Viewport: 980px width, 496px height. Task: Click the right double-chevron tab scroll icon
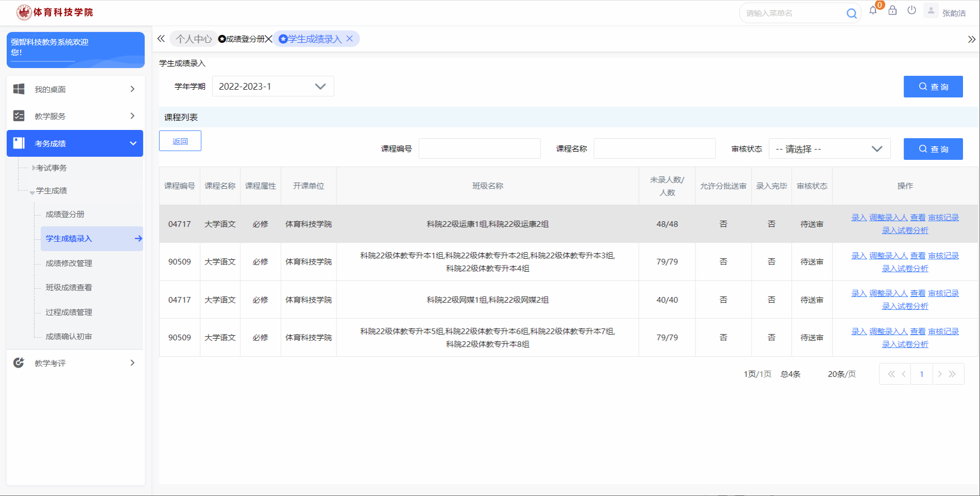(971, 39)
